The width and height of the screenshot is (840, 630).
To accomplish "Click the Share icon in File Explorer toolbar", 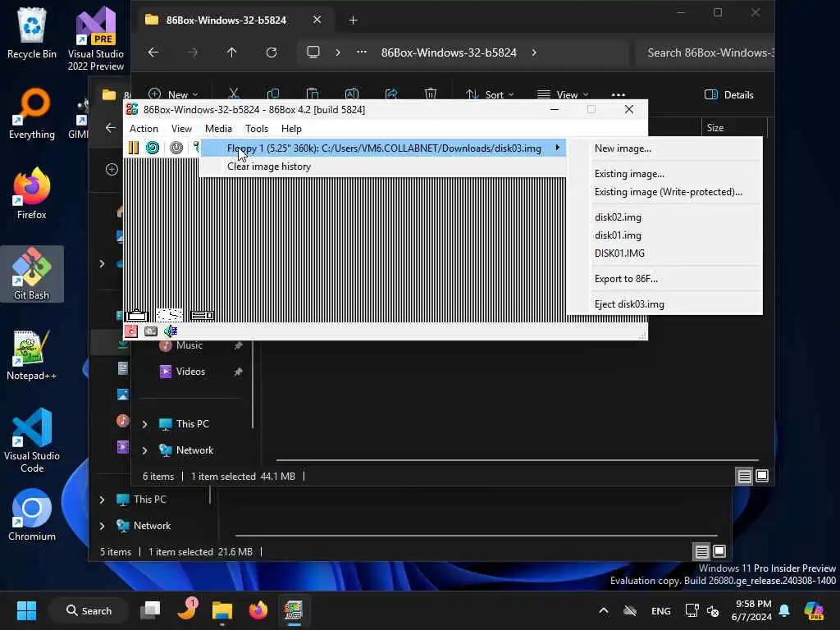I will pyautogui.click(x=391, y=94).
